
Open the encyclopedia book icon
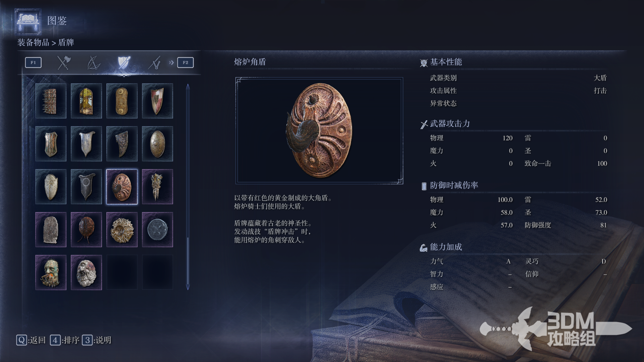click(x=28, y=21)
